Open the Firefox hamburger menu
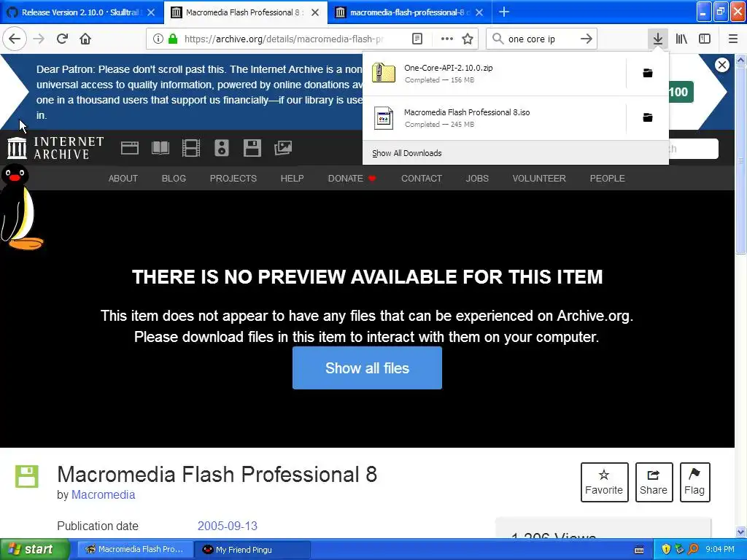This screenshot has width=747, height=560. [733, 39]
